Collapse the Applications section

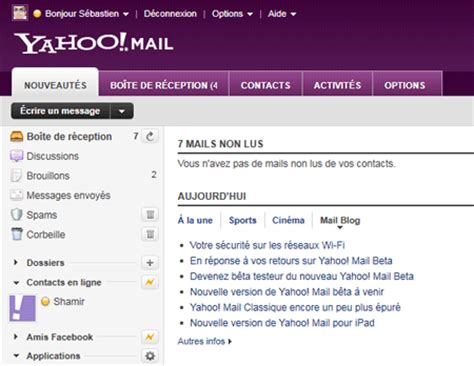click(16, 356)
